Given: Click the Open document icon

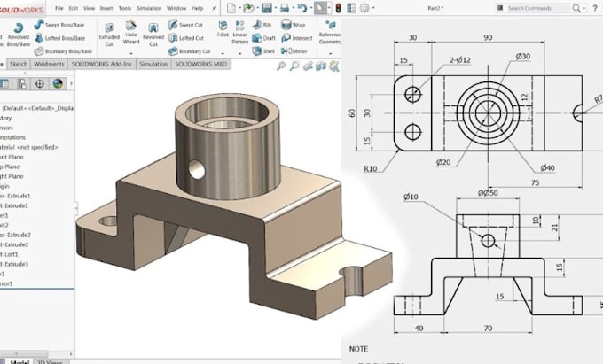Looking at the screenshot, I should tap(248, 8).
